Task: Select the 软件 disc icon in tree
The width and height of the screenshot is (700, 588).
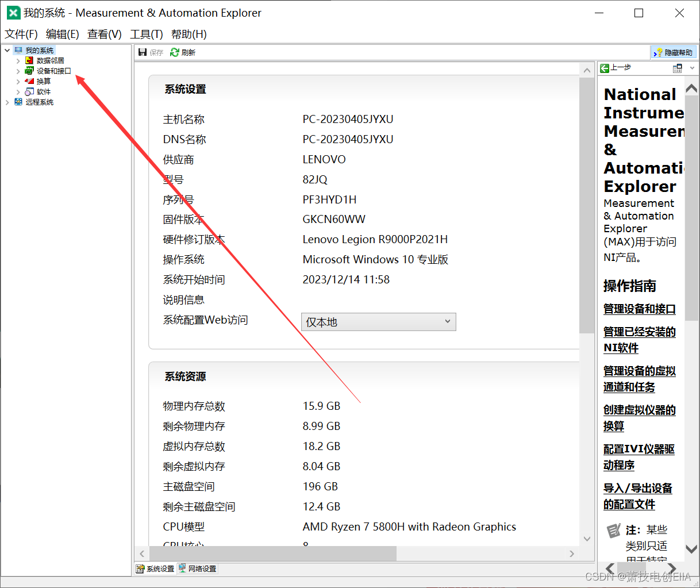Action: click(29, 91)
